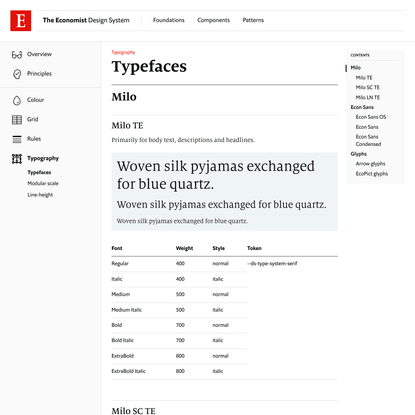The height and width of the screenshot is (415, 415).
Task: Click the glasses icon beside Overview
Action: tap(17, 55)
